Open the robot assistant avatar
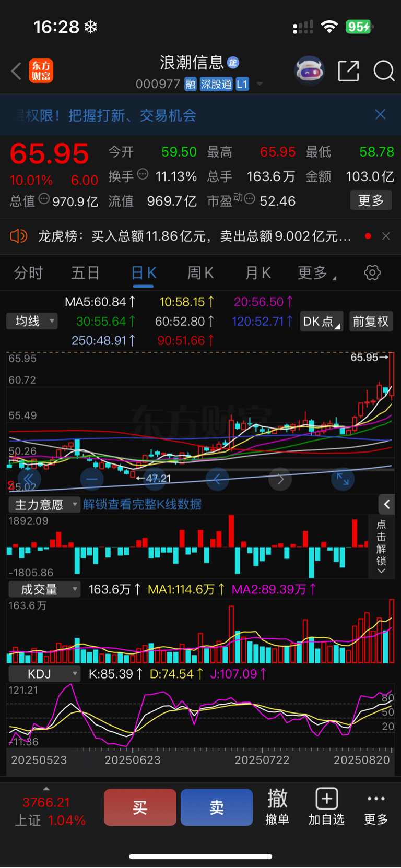401x868 pixels. click(310, 70)
